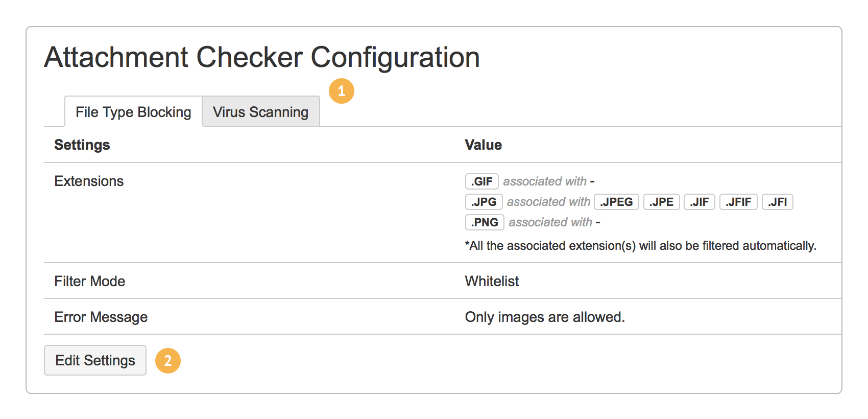
Task: Select the .PNG extension badge
Action: [x=484, y=222]
